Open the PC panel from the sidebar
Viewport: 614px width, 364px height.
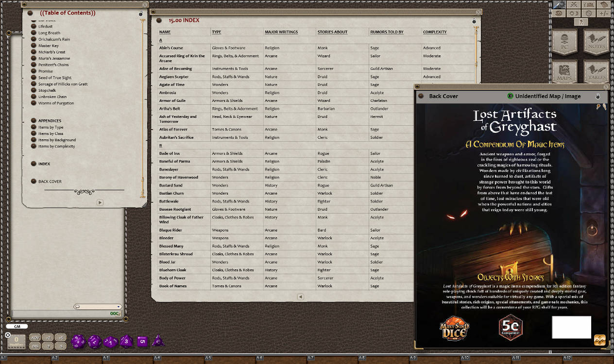[x=565, y=43]
